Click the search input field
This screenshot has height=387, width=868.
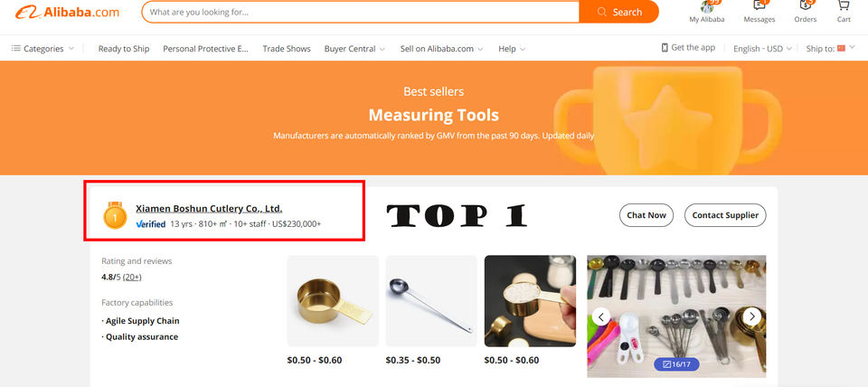(361, 12)
